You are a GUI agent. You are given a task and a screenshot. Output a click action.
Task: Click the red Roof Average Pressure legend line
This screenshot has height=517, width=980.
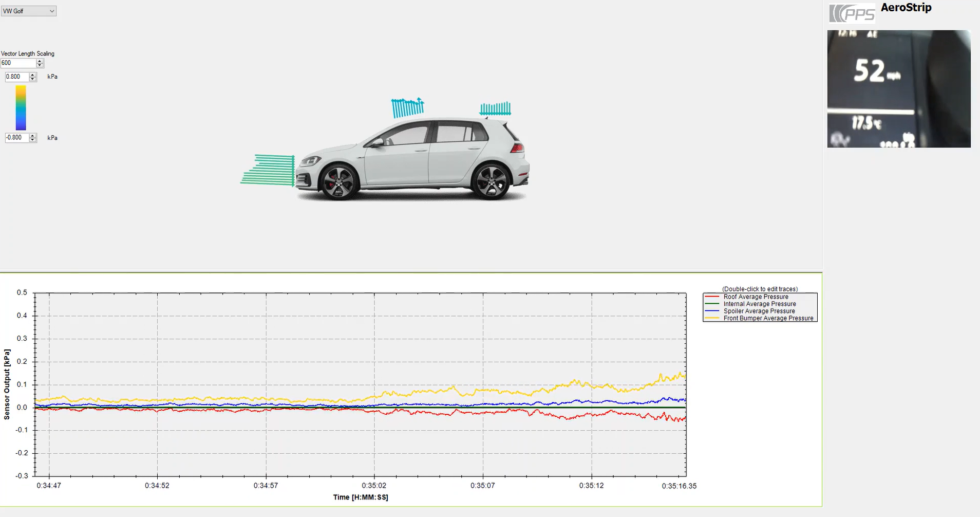point(711,297)
